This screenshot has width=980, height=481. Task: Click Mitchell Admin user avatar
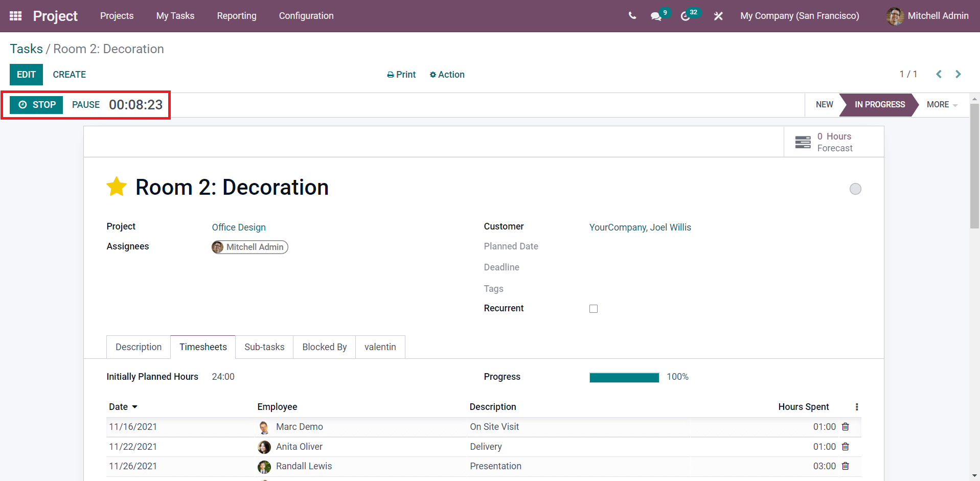click(895, 16)
